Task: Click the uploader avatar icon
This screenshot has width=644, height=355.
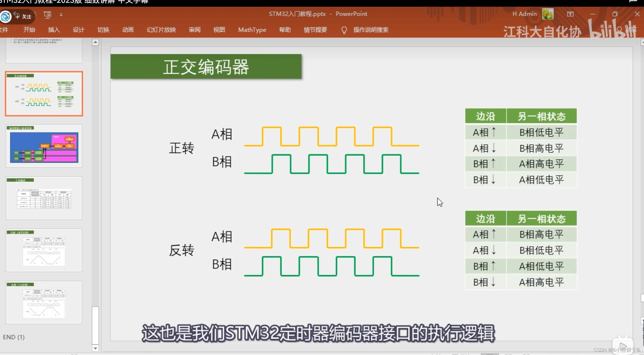Action: coord(6,17)
